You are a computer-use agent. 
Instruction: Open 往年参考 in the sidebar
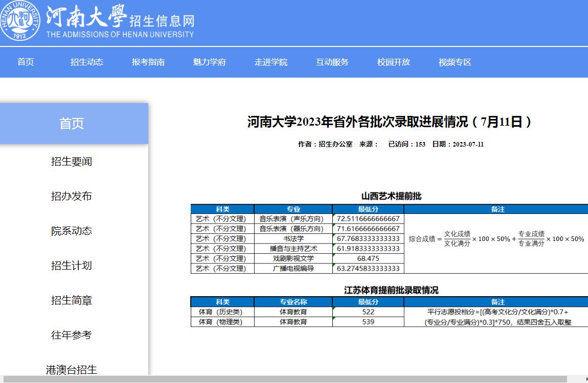pyautogui.click(x=71, y=335)
